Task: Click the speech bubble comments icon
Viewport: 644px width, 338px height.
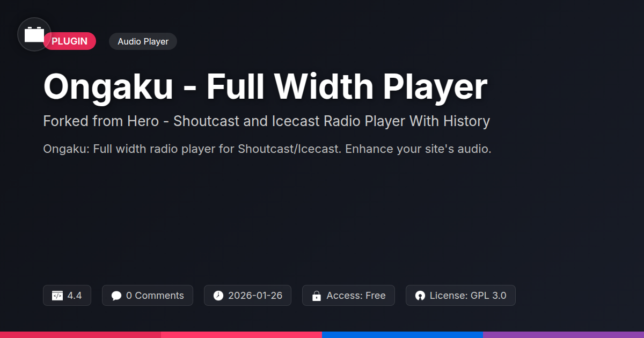Action: pos(116,296)
